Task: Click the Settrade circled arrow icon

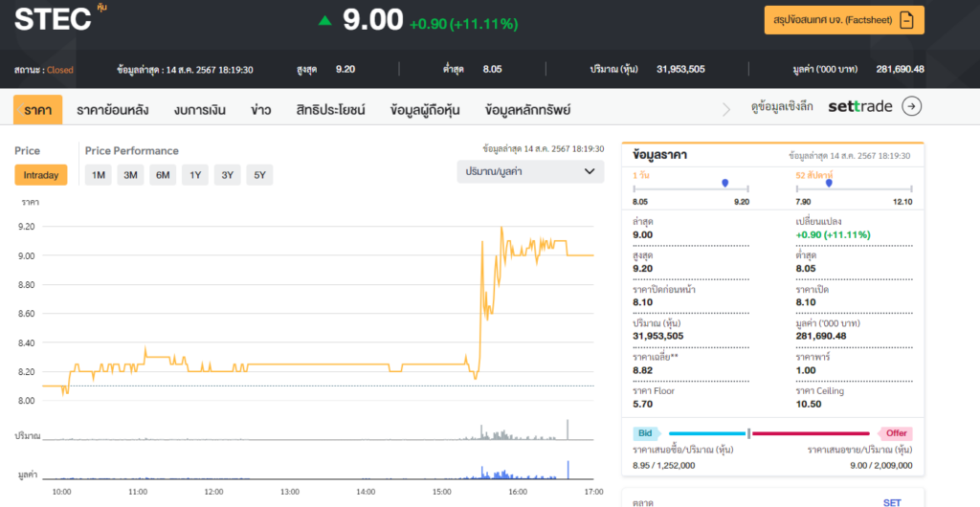Action: pos(912,107)
